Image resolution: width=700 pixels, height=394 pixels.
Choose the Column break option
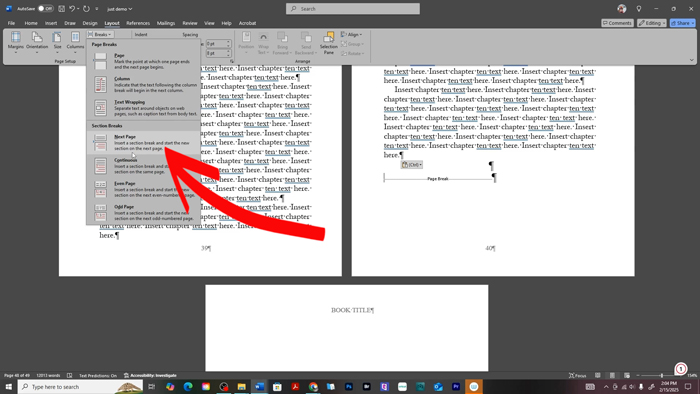143,84
